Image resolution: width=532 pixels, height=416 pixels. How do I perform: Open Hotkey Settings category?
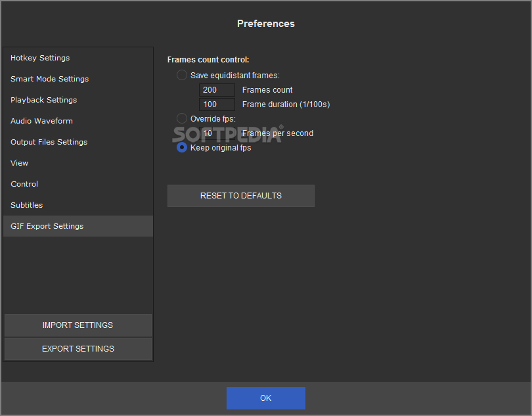click(x=78, y=58)
